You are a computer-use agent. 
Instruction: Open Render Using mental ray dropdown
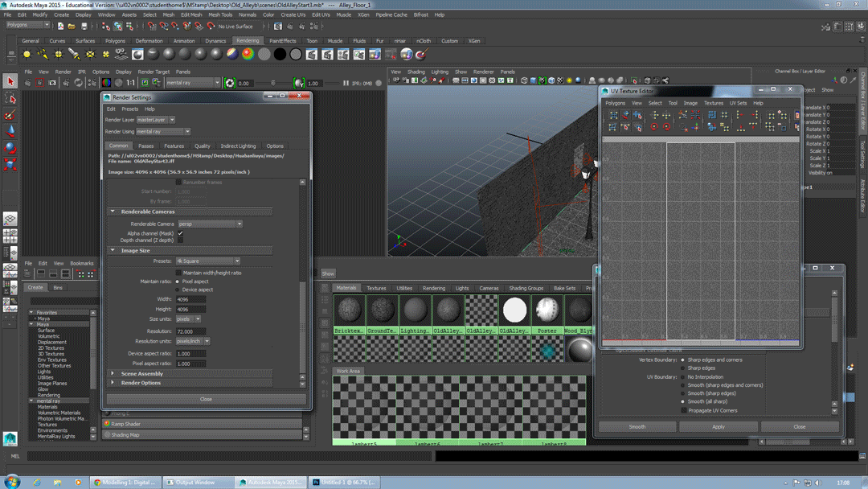coord(163,132)
